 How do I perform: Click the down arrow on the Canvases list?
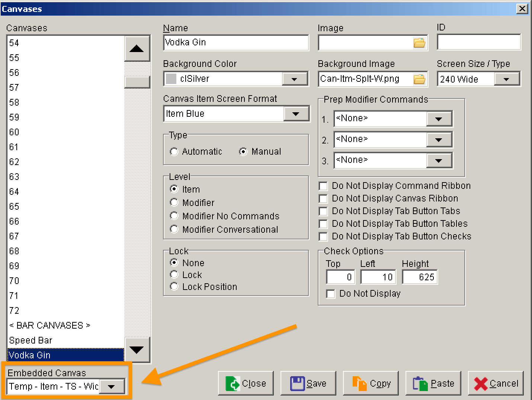coord(137,349)
